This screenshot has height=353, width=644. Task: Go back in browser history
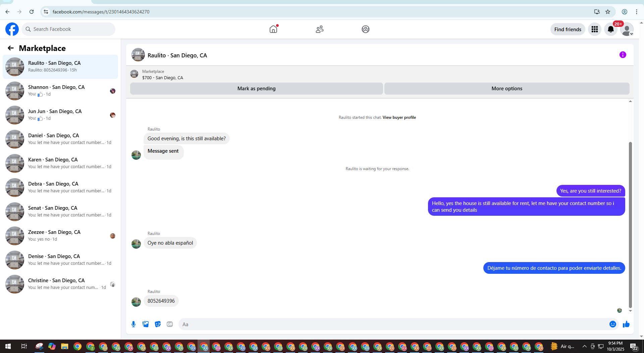[x=7, y=12]
